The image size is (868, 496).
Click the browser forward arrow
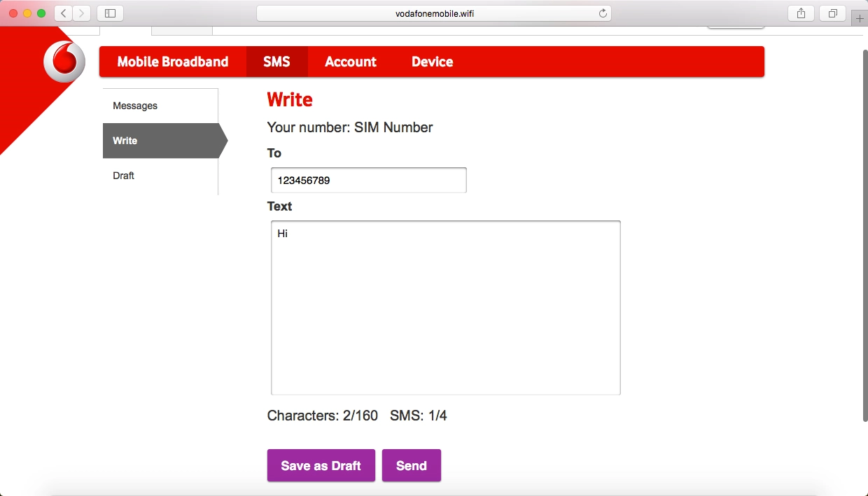(80, 12)
